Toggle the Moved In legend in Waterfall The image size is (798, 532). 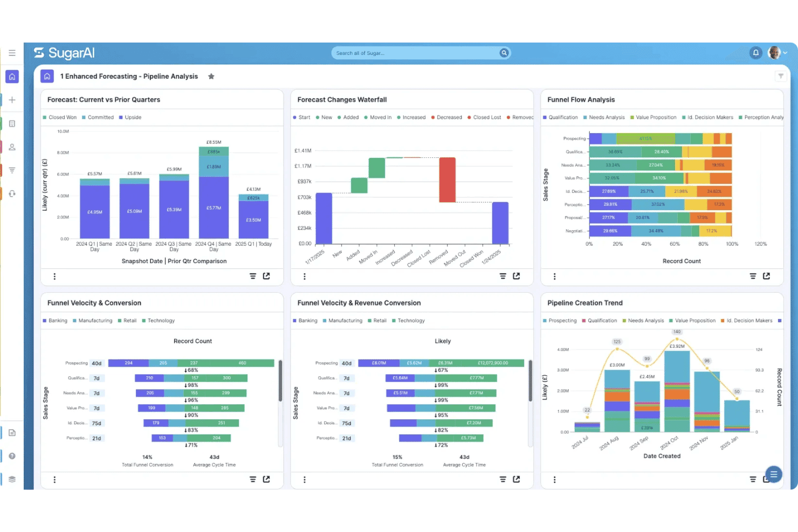[377, 118]
